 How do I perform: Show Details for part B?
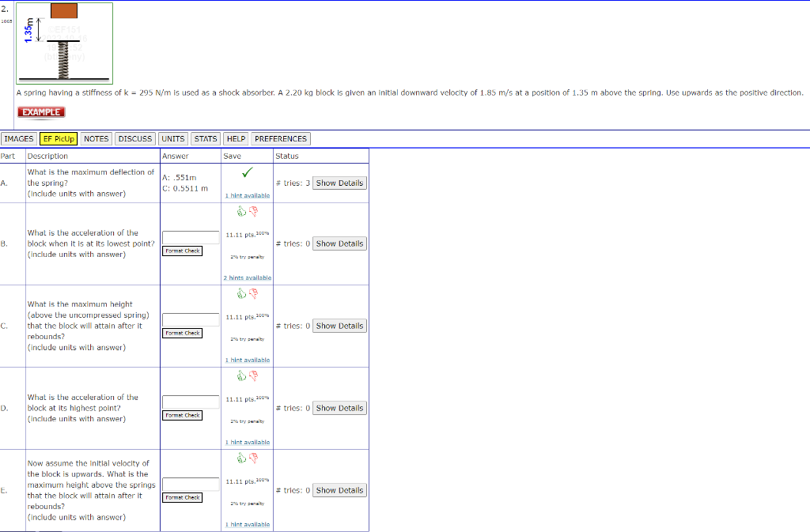click(339, 243)
